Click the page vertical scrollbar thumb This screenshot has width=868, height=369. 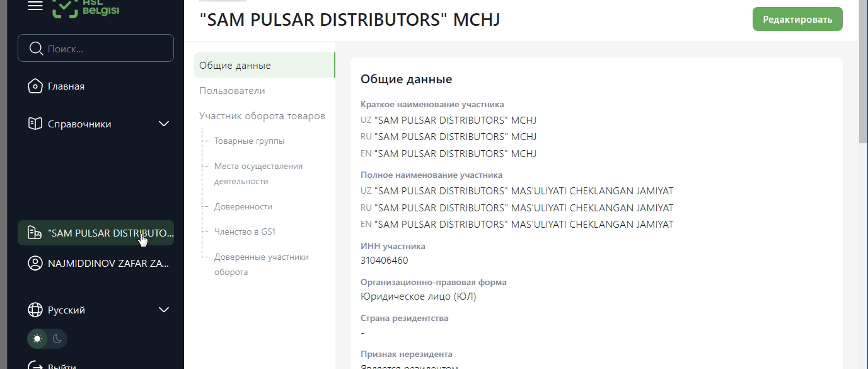click(x=863, y=71)
